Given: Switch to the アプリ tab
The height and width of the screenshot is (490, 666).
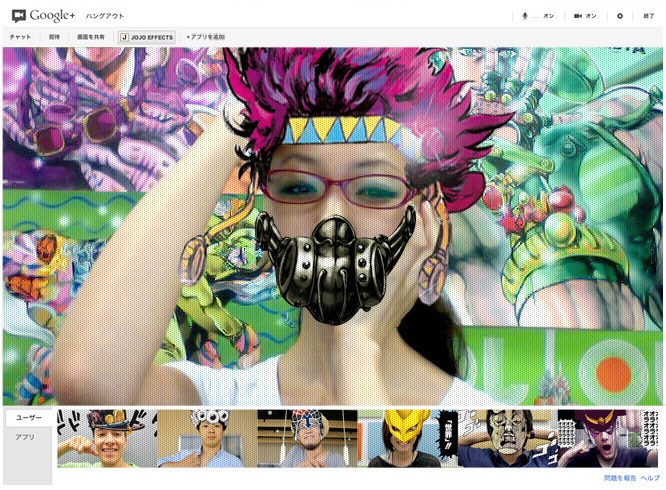Looking at the screenshot, I should click(25, 437).
